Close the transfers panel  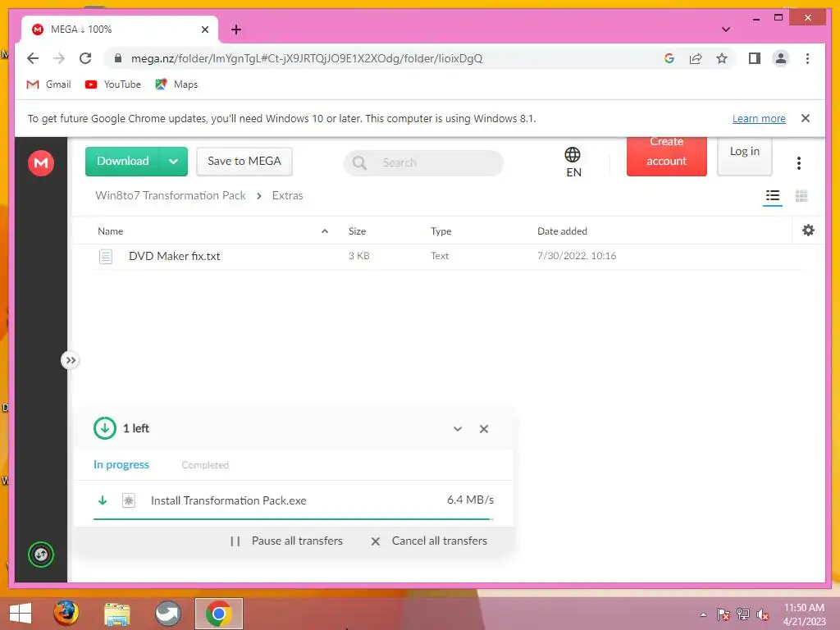tap(484, 428)
